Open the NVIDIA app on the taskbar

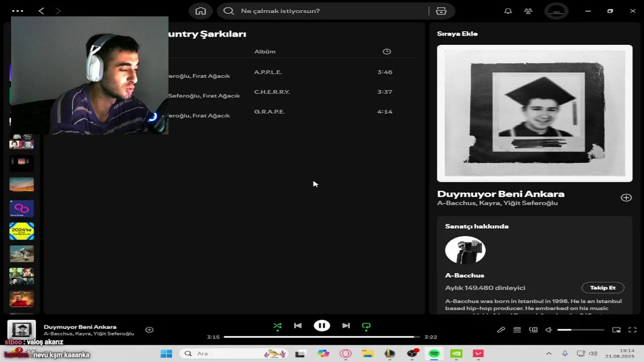click(456, 353)
